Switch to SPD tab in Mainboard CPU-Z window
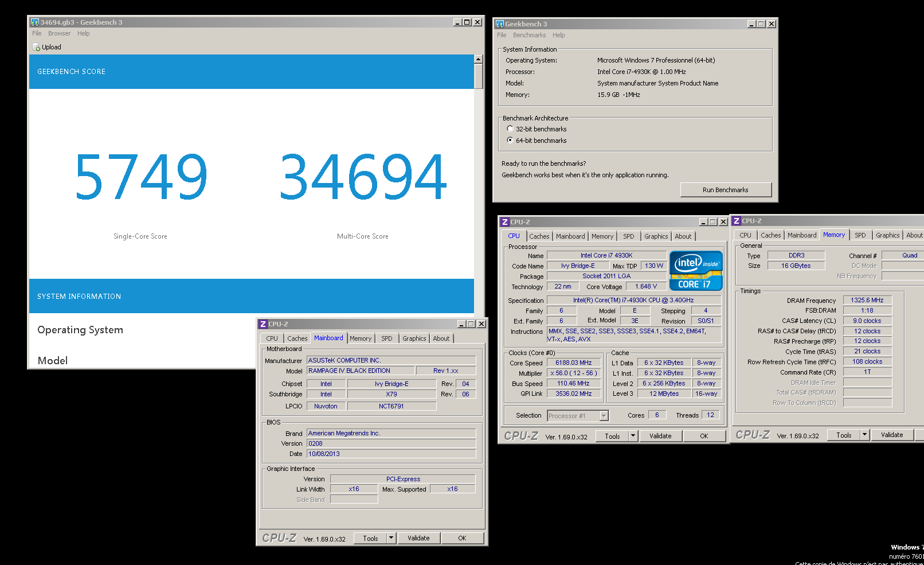Image resolution: width=924 pixels, height=565 pixels. 387,338
